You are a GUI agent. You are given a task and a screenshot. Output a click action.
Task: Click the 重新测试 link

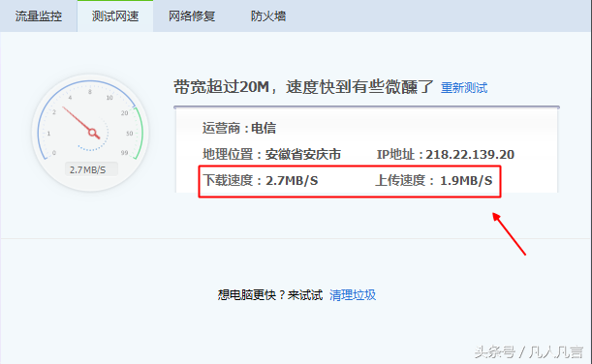[x=464, y=88]
